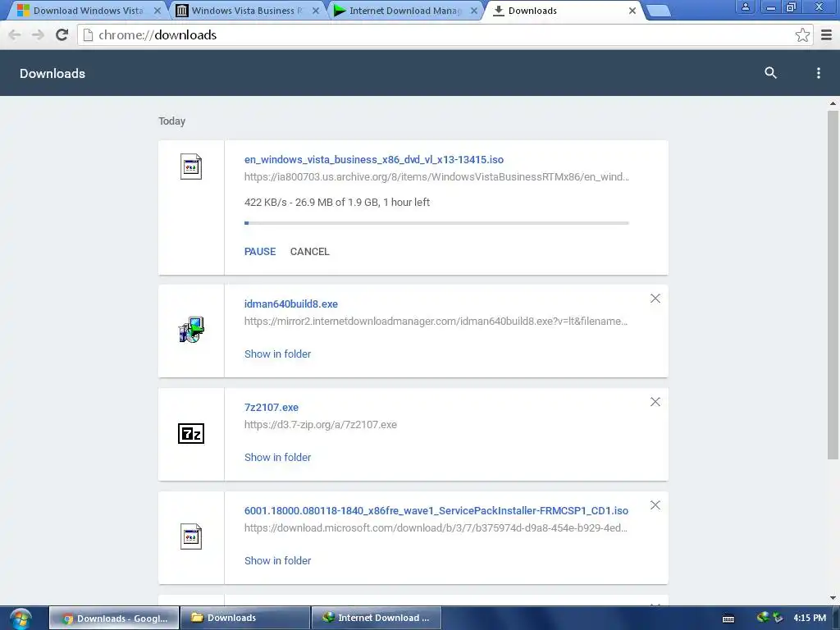Screen dimensions: 840x630
Task: Click the ISO file icon for en_windows_vista_business
Action: 191,167
